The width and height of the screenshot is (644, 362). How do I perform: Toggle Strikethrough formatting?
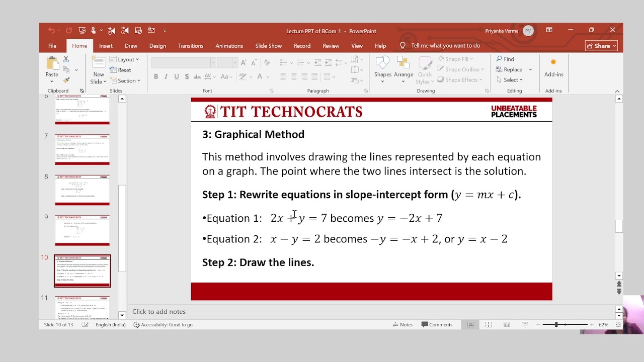(197, 76)
